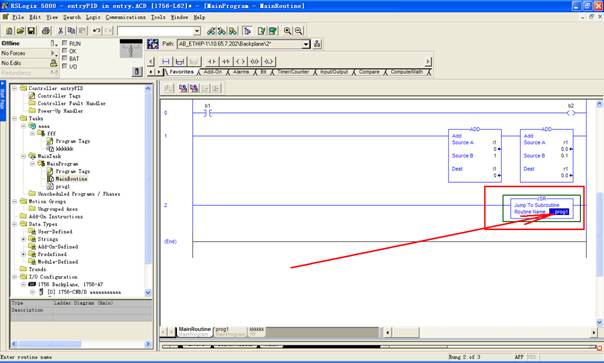
Task: Click the Print icon in toolbar
Action: (45, 31)
